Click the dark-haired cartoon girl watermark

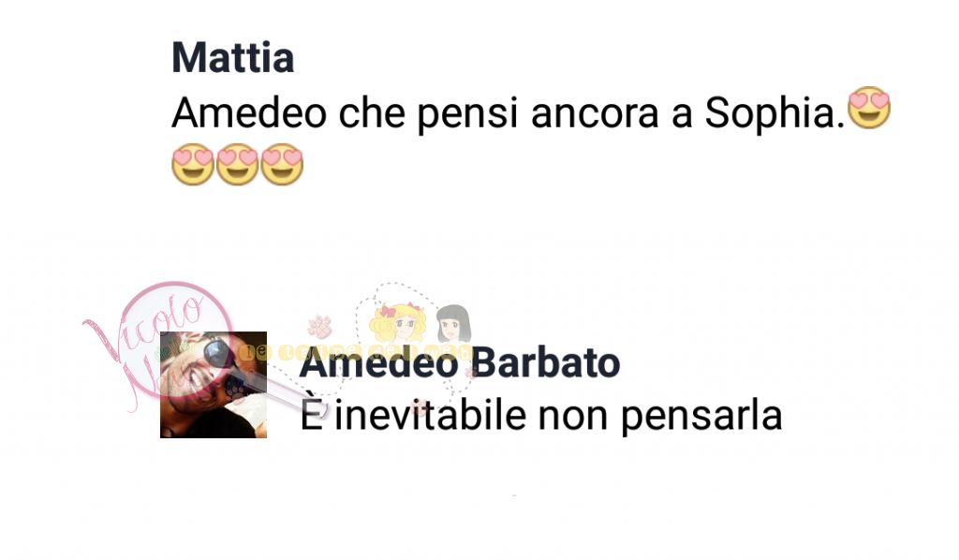(453, 324)
